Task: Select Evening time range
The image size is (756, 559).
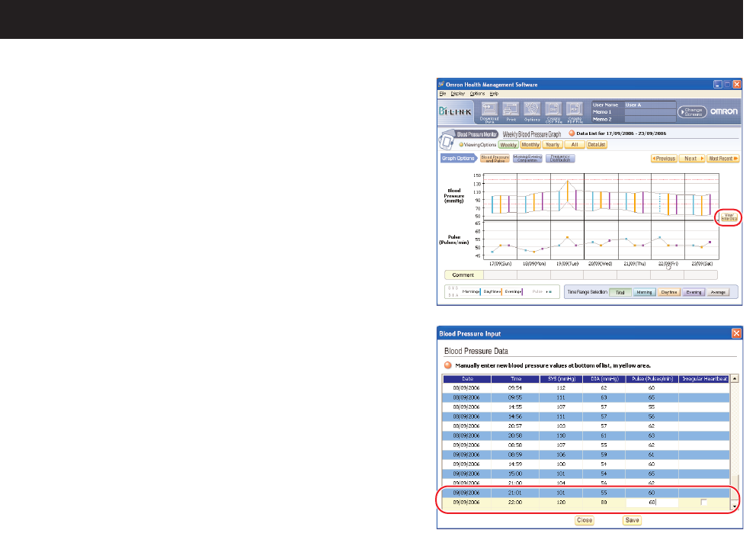Action: pos(694,292)
